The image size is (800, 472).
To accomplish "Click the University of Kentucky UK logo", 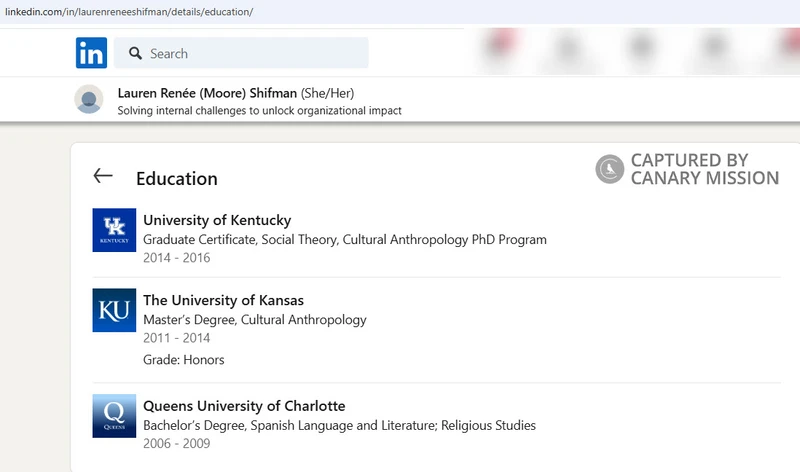I will (114, 230).
